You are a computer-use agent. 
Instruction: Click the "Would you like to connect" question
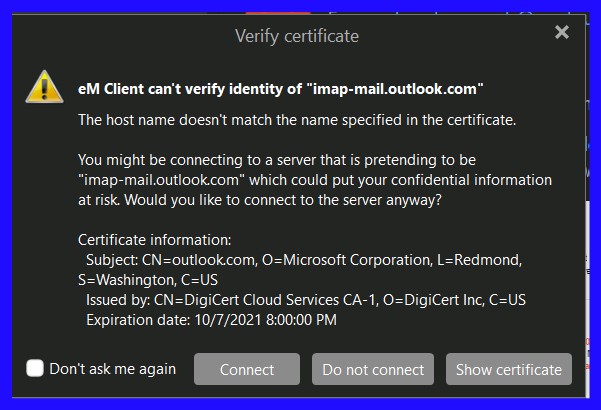point(283,200)
